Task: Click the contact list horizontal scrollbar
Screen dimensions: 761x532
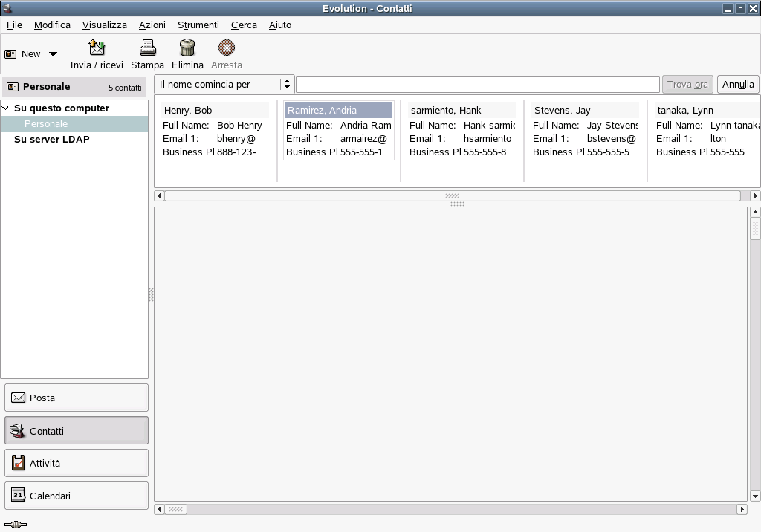Action: pyautogui.click(x=452, y=196)
